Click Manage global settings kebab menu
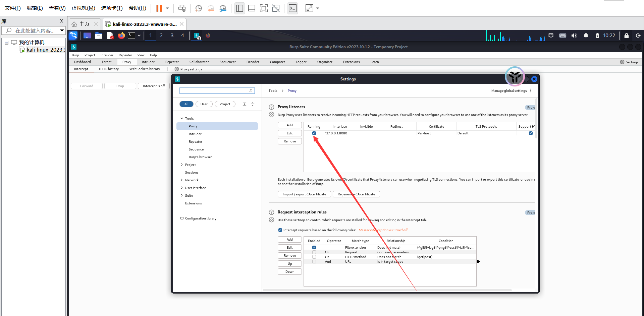The image size is (644, 316). [x=531, y=91]
